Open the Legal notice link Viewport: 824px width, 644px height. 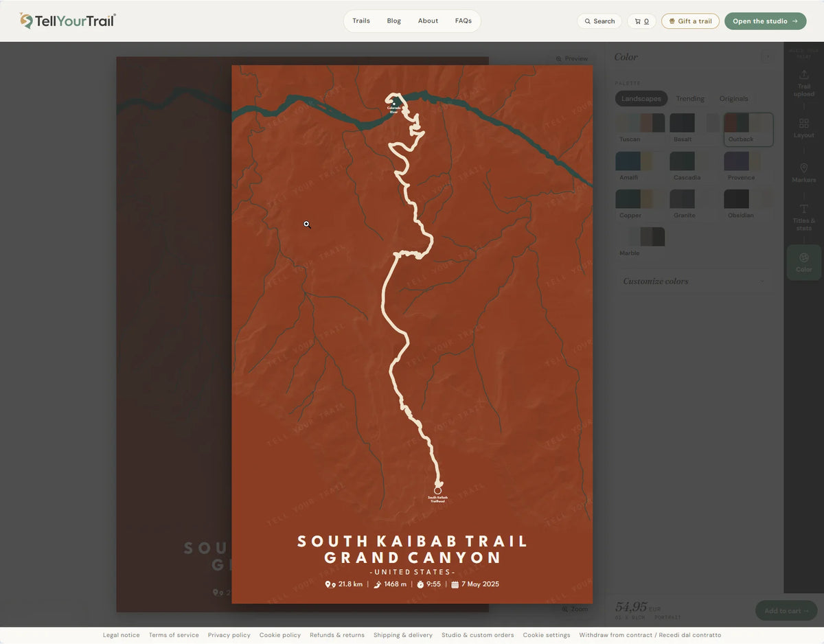pyautogui.click(x=122, y=635)
